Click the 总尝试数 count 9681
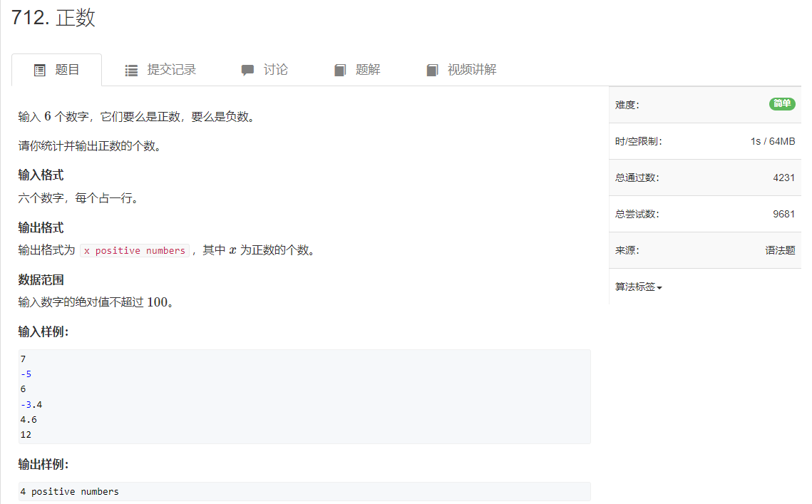Image resolution: width=812 pixels, height=504 pixels. point(785,213)
